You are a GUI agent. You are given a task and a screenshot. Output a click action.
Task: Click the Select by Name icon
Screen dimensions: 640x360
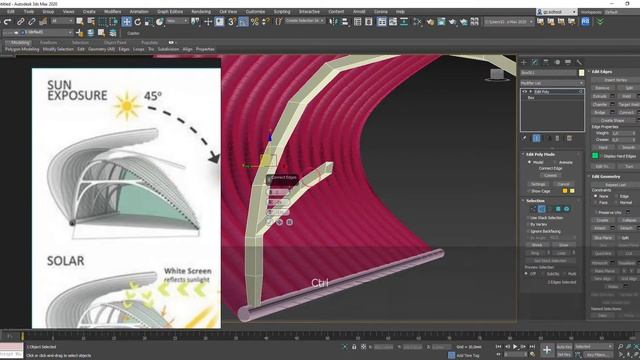tap(91, 22)
